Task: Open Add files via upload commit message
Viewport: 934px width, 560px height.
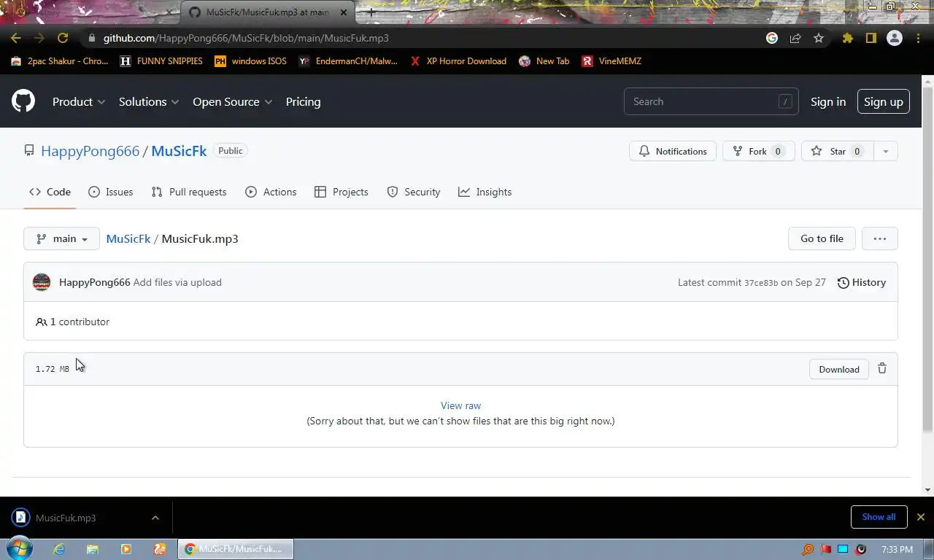Action: coord(177,282)
